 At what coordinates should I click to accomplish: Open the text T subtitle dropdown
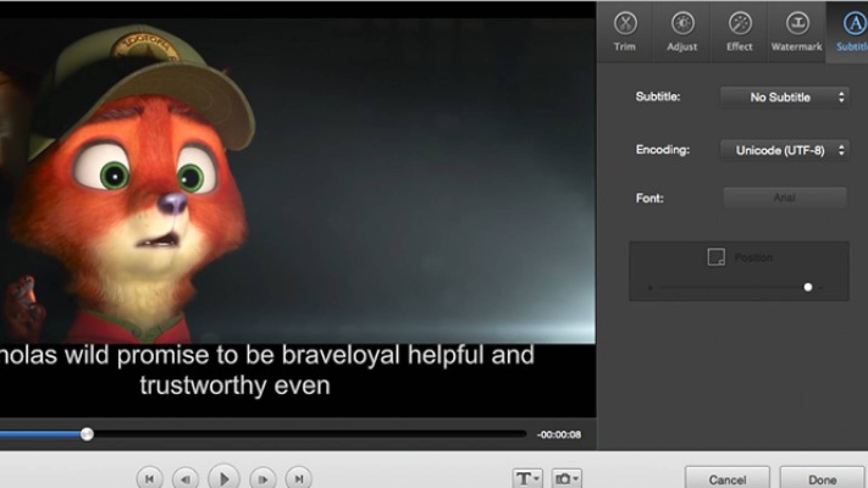tap(527, 479)
